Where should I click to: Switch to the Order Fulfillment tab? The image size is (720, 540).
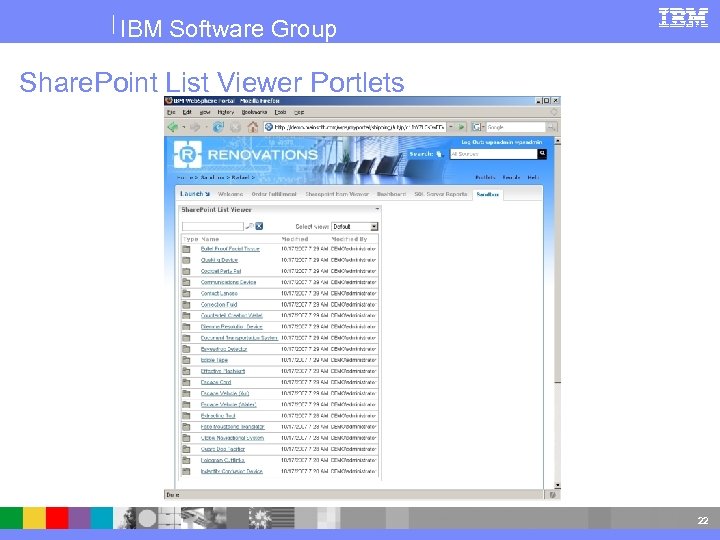(274, 194)
